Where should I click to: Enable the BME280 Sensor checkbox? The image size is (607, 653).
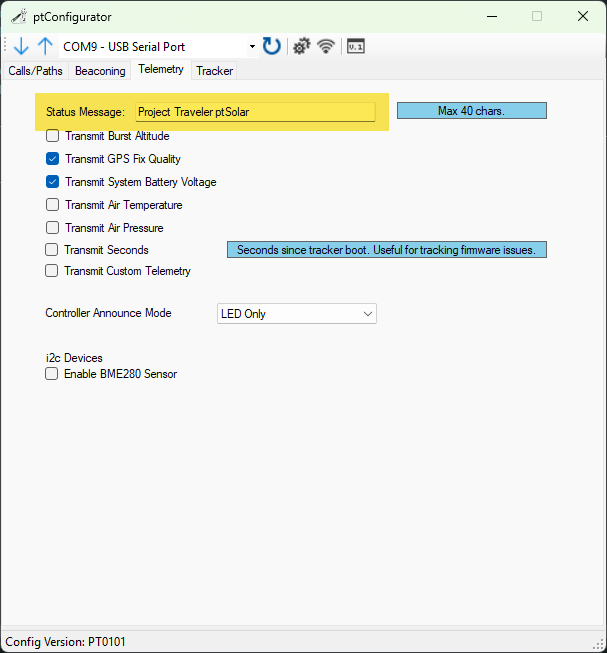pyautogui.click(x=52, y=374)
